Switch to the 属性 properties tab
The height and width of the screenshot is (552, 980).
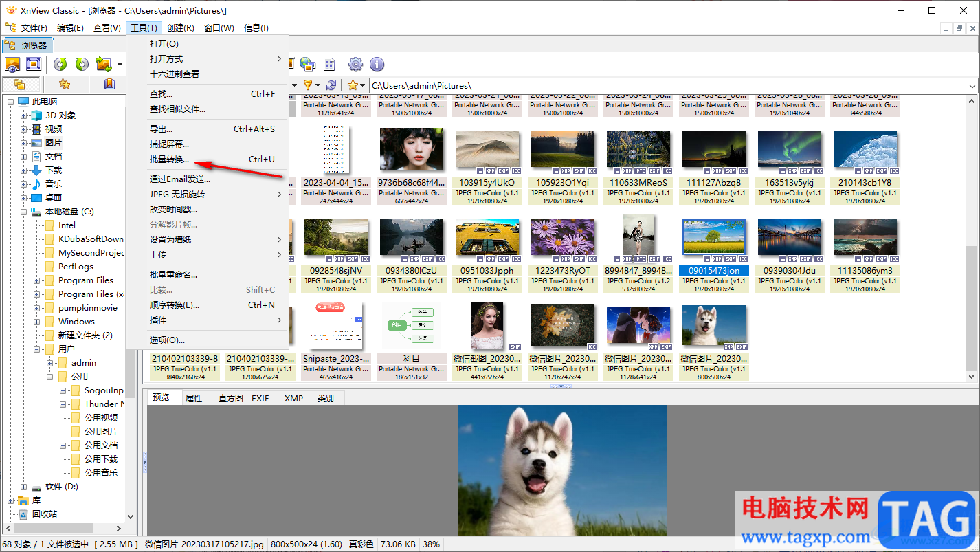(x=194, y=398)
